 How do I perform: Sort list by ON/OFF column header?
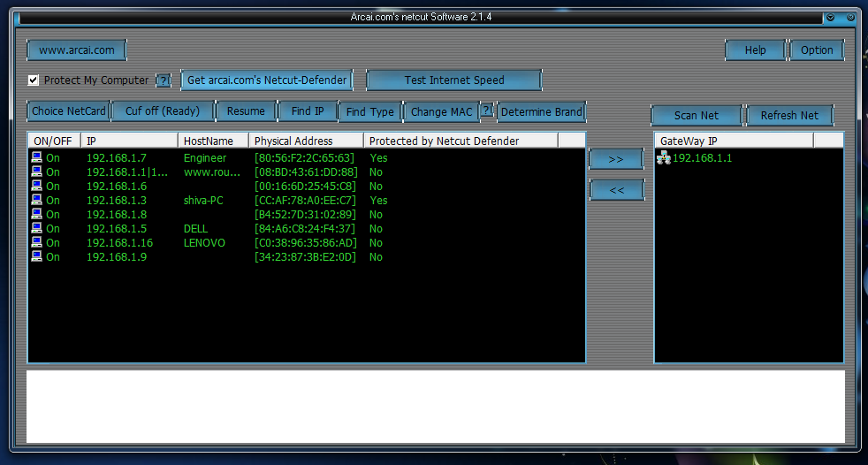pyautogui.click(x=54, y=141)
